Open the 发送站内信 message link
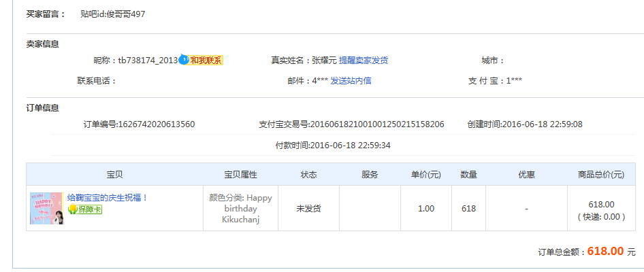The image size is (644, 272). click(351, 81)
